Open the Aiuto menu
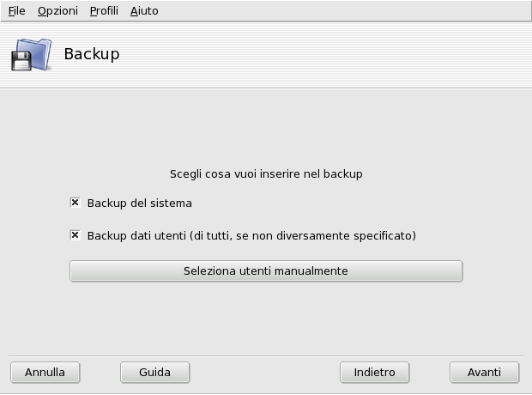Viewport: 532px width, 395px height. point(144,11)
